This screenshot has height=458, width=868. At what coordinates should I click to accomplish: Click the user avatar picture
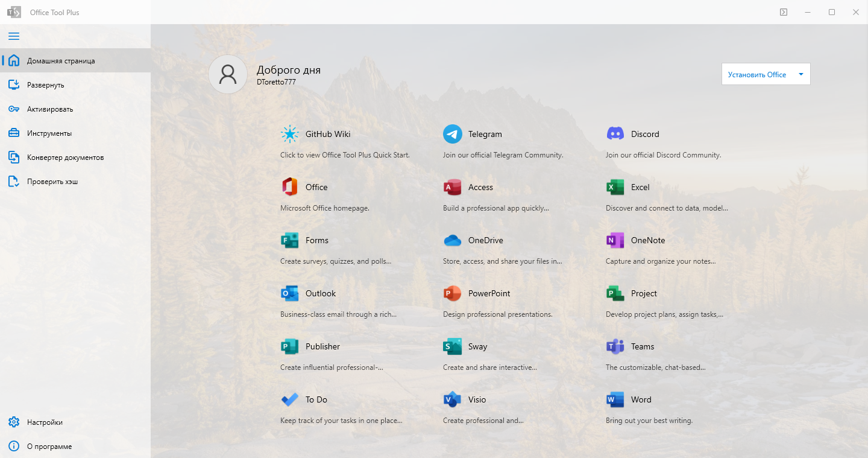pos(228,74)
